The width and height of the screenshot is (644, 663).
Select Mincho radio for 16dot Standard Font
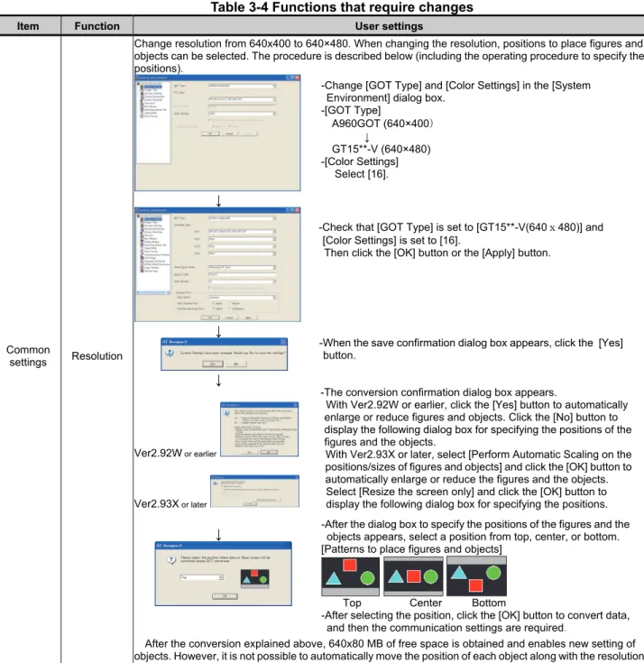point(230,303)
